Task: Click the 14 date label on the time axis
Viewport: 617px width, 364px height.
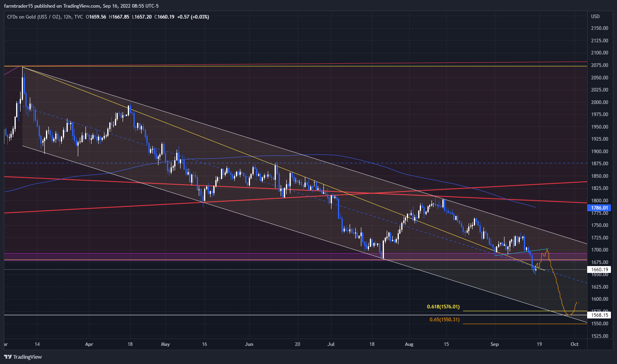Action: click(x=37, y=344)
